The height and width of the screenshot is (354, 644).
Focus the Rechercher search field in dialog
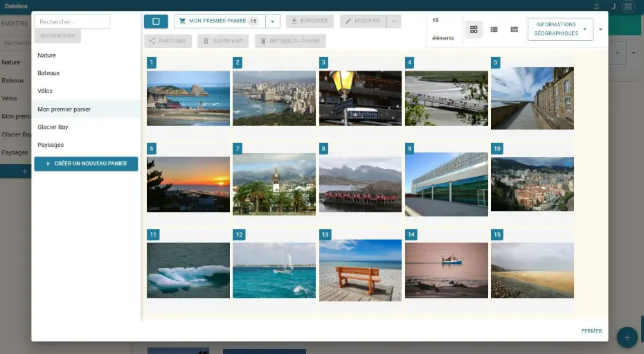click(x=72, y=21)
